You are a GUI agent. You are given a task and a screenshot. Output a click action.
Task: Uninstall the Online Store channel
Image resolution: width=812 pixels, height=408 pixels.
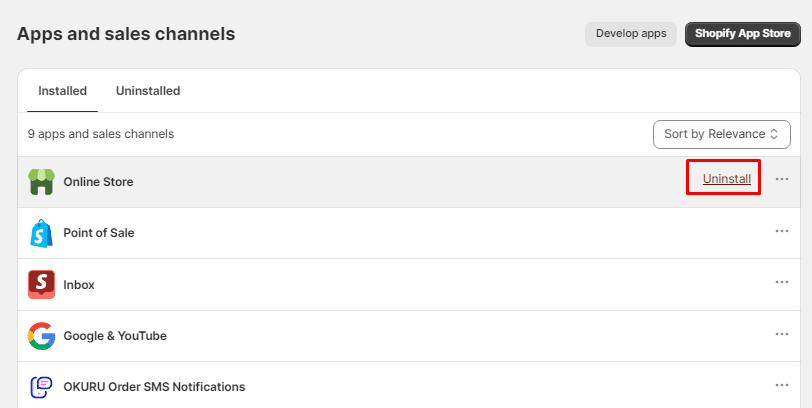click(726, 179)
